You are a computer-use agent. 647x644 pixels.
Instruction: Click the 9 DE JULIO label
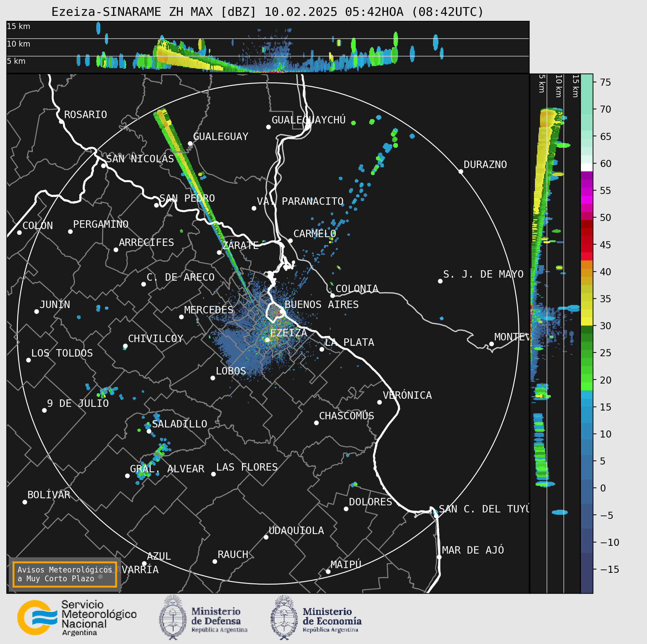tap(78, 403)
